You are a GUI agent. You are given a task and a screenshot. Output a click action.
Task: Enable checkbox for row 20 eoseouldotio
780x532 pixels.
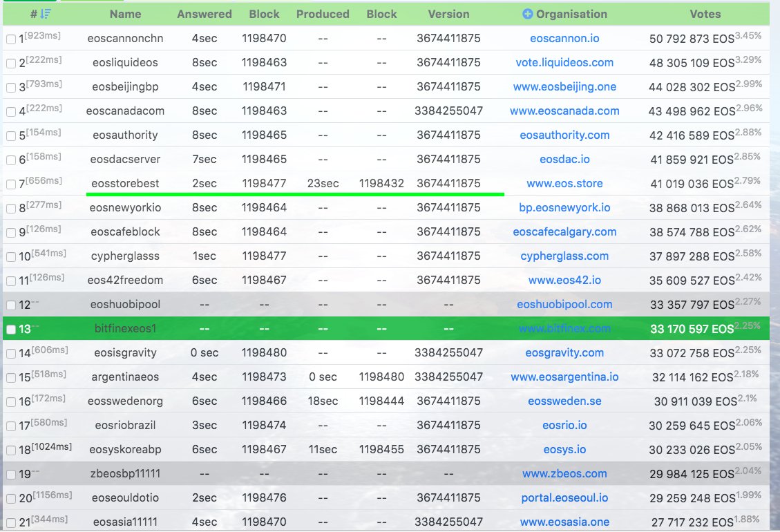point(11,499)
